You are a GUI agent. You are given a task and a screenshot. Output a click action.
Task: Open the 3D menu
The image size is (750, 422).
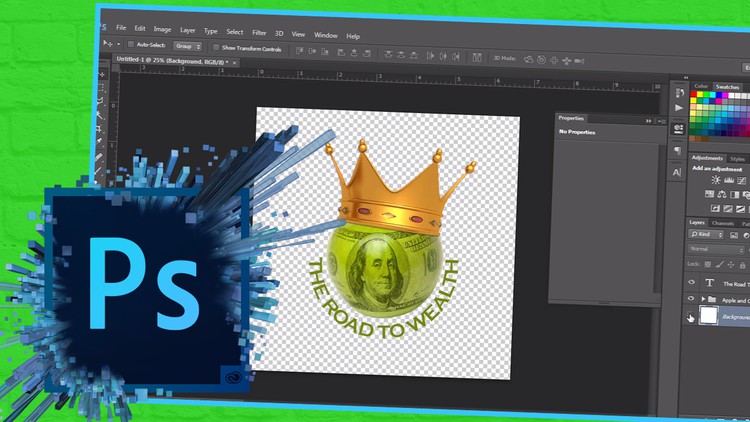point(279,33)
